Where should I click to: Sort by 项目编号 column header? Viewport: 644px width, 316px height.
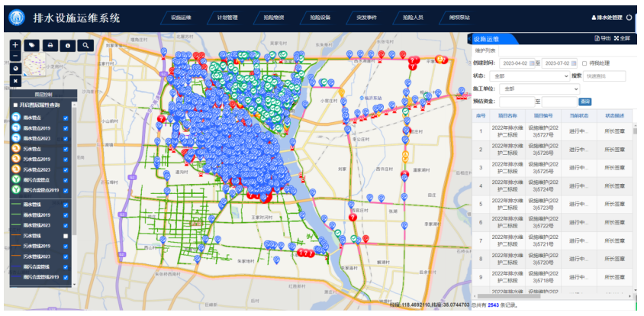coord(543,116)
